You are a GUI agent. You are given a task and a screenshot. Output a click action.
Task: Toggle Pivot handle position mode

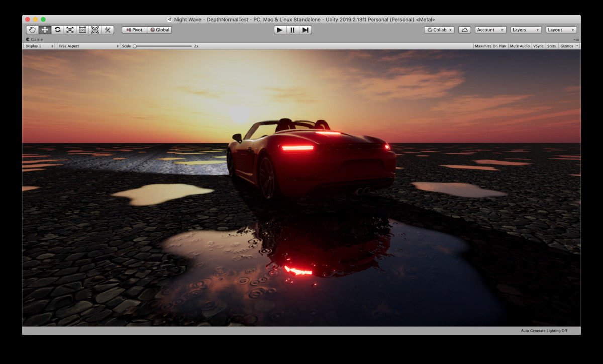tap(133, 29)
